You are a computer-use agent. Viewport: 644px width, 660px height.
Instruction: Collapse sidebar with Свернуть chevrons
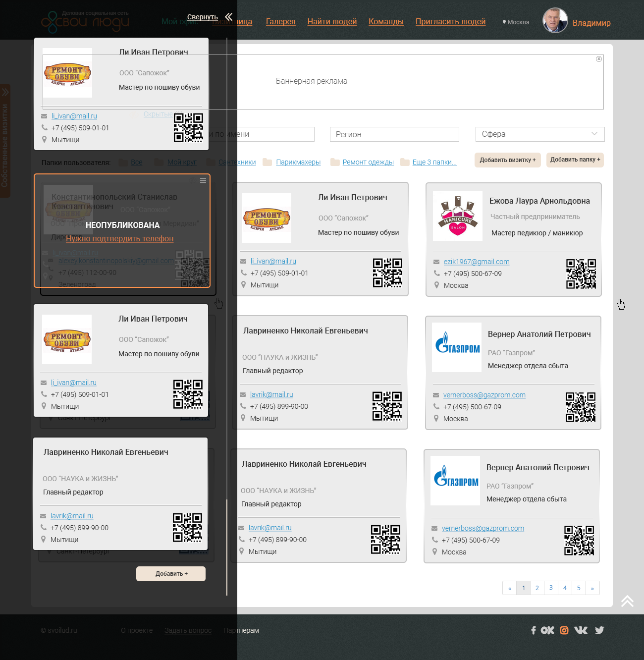tap(228, 17)
